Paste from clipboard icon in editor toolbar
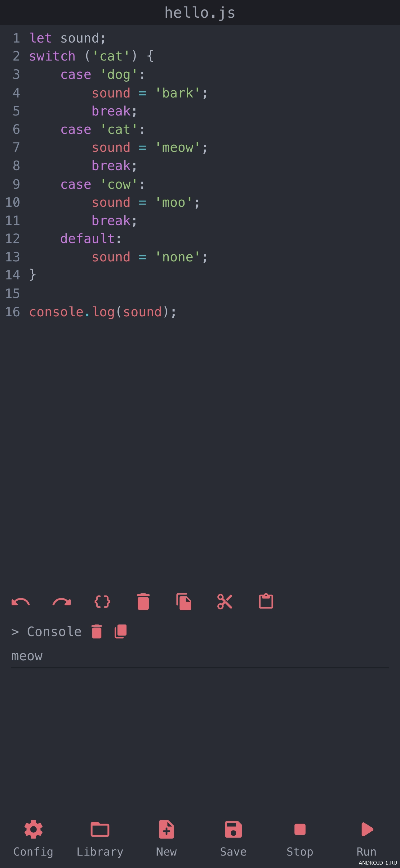This screenshot has height=868, width=400. coord(266,601)
